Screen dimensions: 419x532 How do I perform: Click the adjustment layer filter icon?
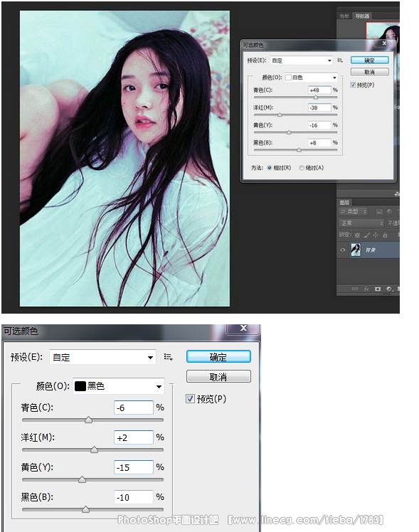(x=389, y=211)
